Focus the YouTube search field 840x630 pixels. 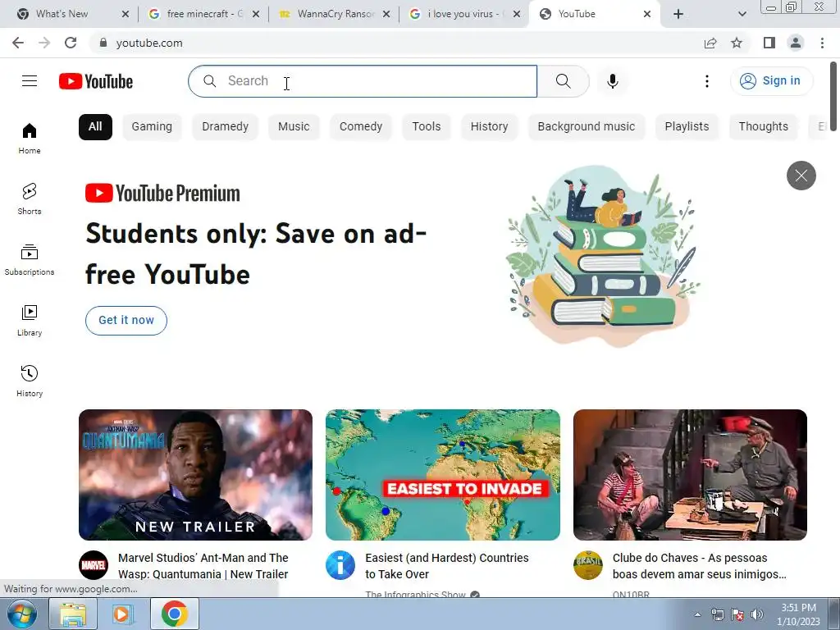pos(363,81)
